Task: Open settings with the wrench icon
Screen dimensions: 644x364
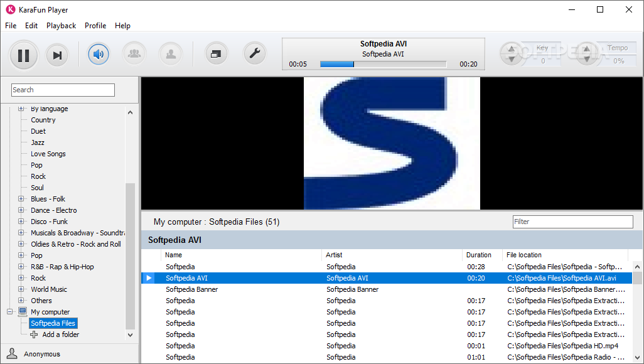Action: [255, 53]
